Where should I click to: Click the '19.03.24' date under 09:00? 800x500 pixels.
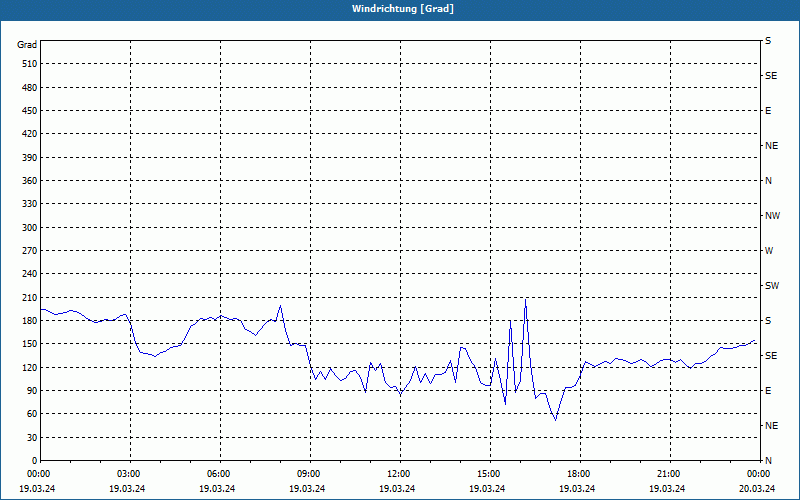(x=307, y=488)
